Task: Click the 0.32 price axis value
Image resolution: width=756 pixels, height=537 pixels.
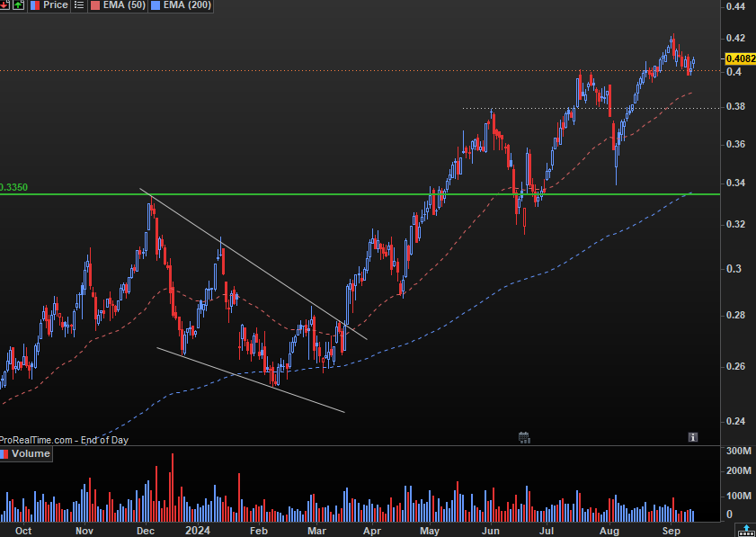Action: pos(735,224)
